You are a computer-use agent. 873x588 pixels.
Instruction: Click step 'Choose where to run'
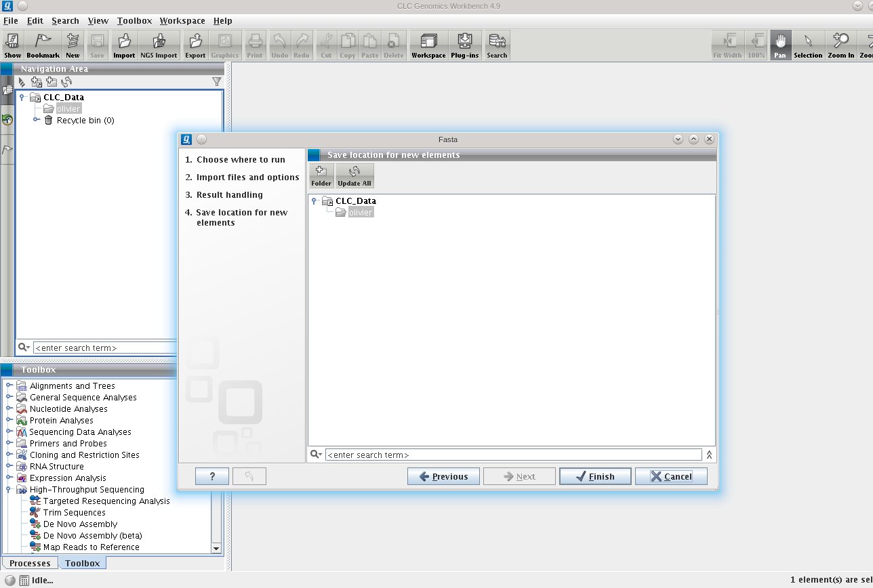[235, 160]
